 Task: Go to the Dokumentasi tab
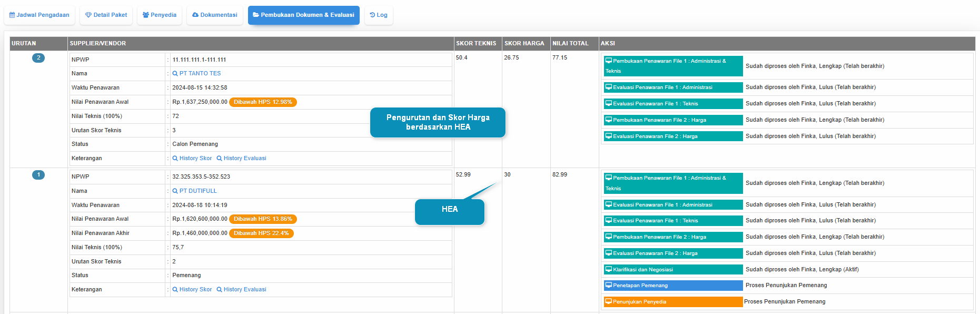tap(215, 15)
